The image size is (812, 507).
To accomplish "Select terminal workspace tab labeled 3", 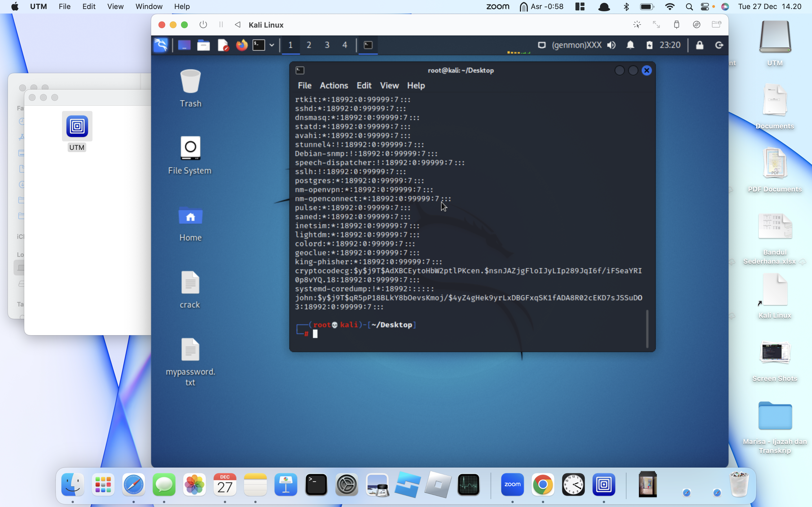I will click(x=327, y=45).
